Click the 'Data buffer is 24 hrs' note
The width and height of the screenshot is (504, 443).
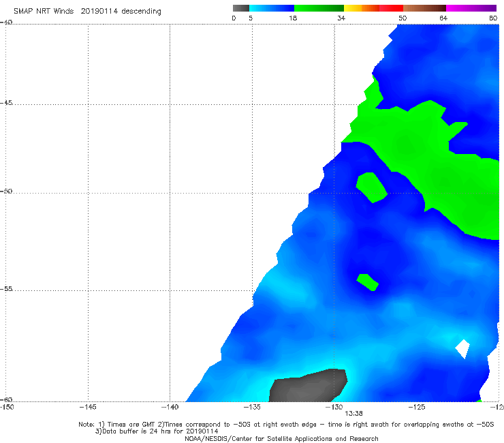157,431
